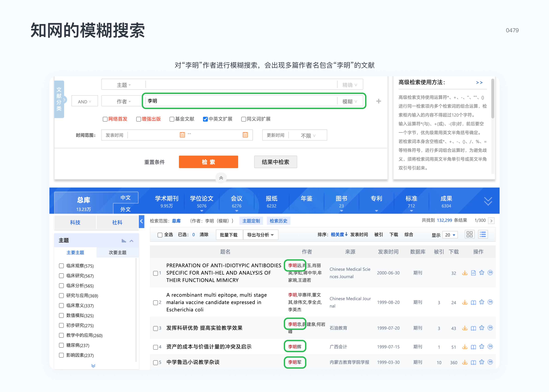Screen dimensions: 549x392
Task: Sort results by 发表时间
Action: click(x=359, y=235)
